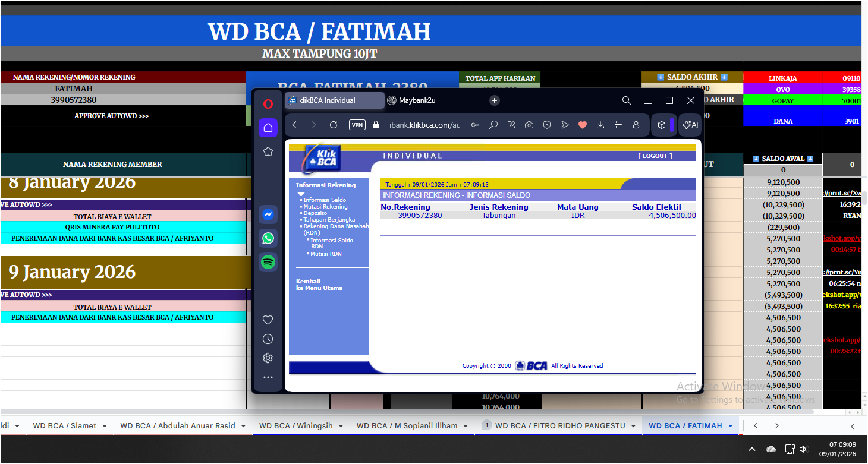Click the star icon in Opera sidebar

tap(268, 151)
